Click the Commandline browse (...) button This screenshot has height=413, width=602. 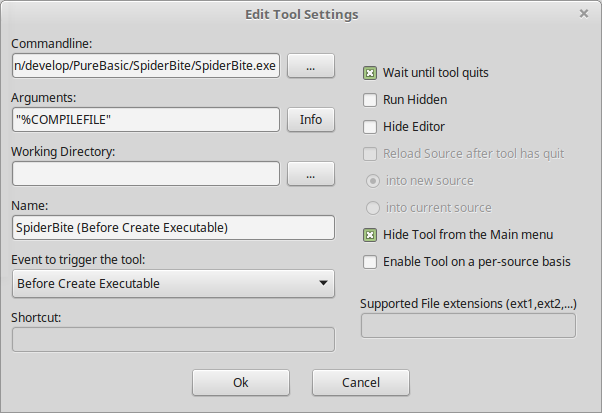[311, 66]
